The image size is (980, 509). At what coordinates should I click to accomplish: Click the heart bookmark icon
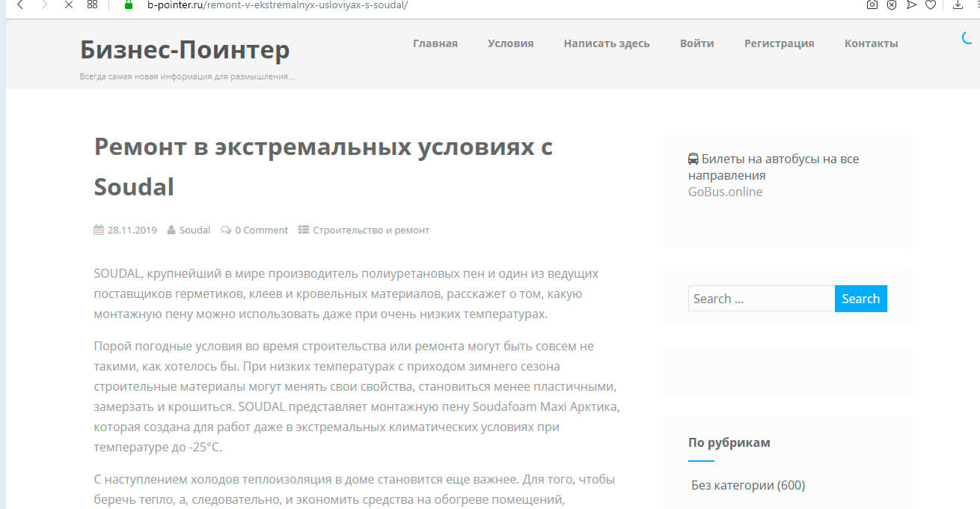[x=931, y=4]
